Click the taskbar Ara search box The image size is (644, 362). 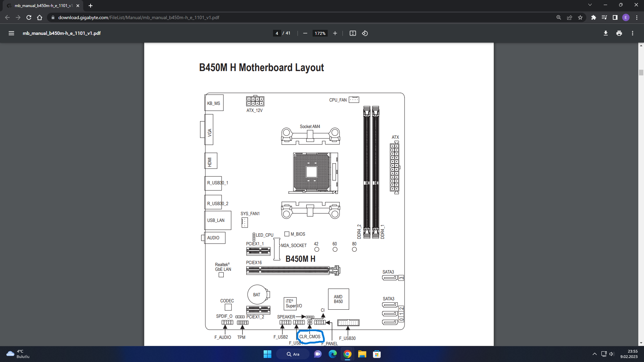[x=292, y=354]
